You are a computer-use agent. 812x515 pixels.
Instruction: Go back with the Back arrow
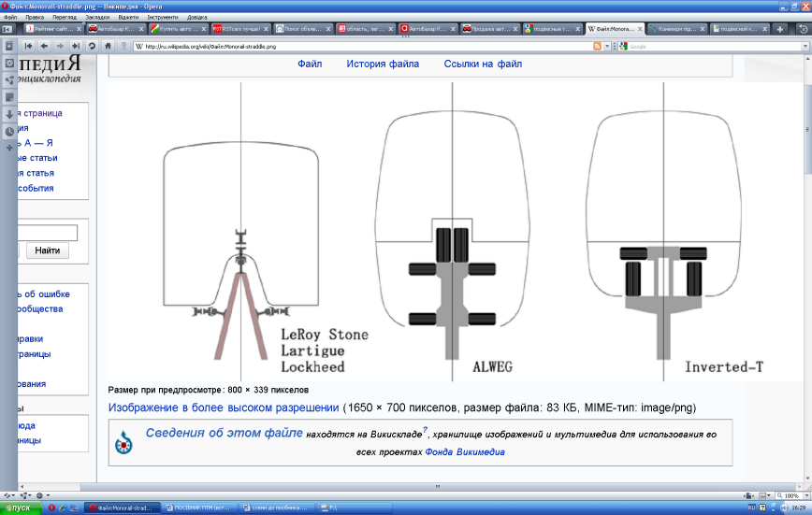point(45,46)
